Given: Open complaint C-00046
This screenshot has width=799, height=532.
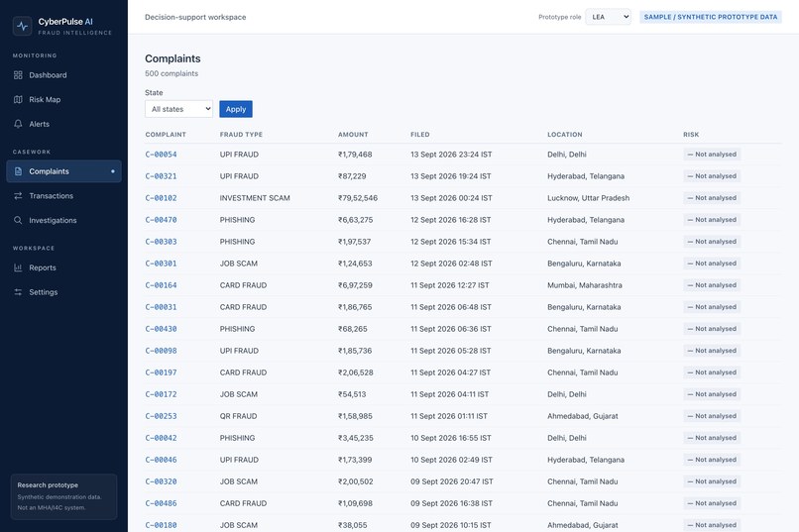Looking at the screenshot, I should click(x=161, y=461).
